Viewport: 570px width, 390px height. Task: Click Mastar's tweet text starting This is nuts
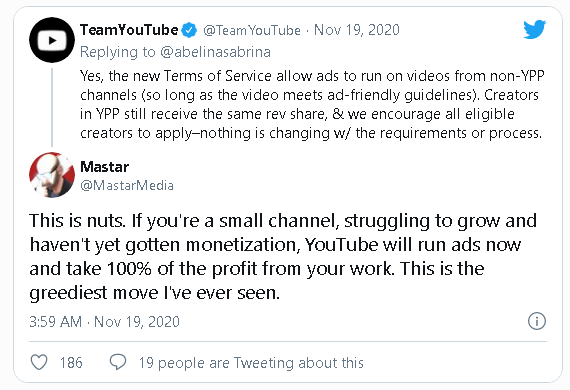(x=283, y=257)
